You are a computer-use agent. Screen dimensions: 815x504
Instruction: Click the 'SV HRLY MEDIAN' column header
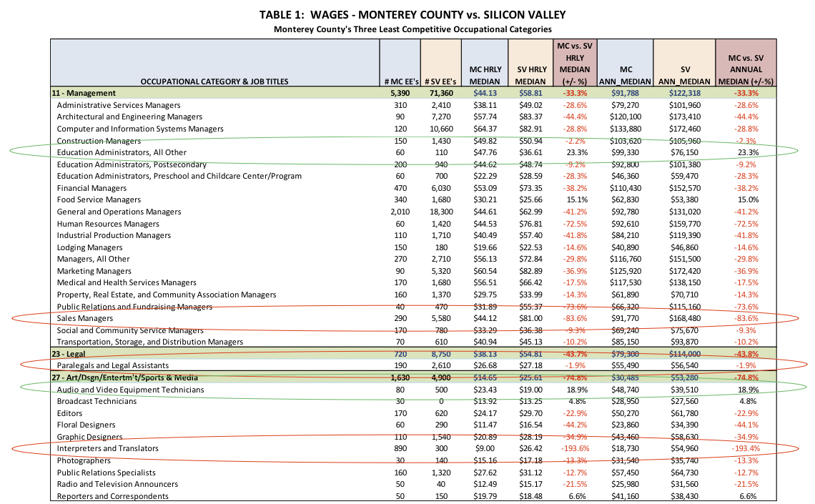(x=531, y=75)
